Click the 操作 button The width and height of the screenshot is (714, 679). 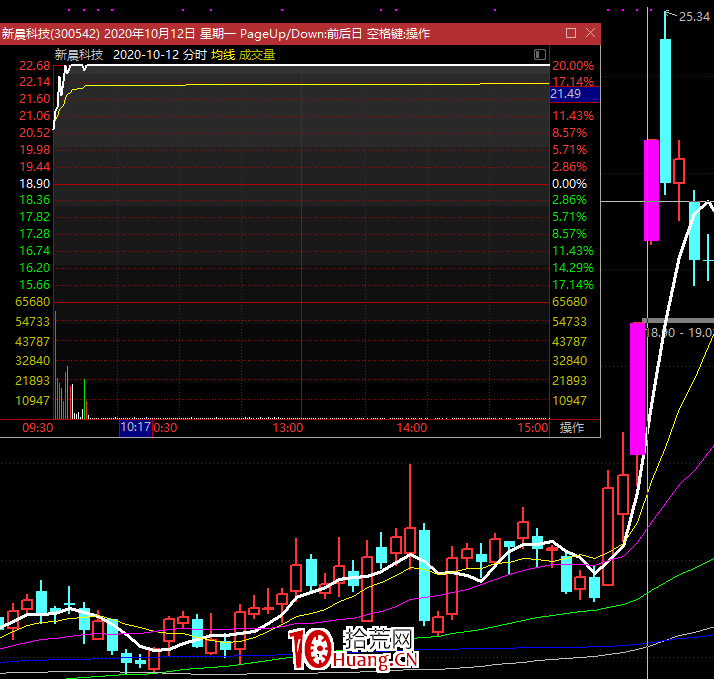(x=571, y=428)
